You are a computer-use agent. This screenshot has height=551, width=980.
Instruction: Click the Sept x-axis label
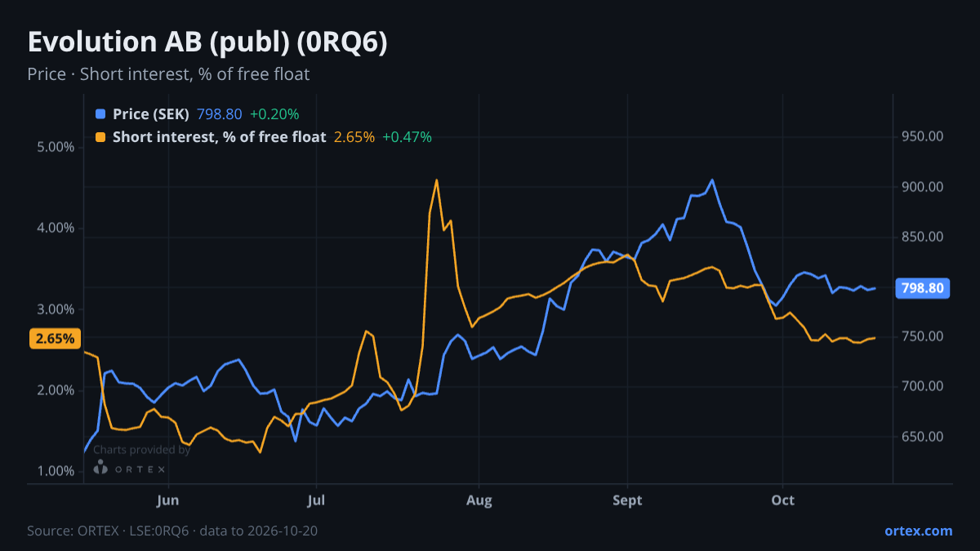tap(627, 500)
